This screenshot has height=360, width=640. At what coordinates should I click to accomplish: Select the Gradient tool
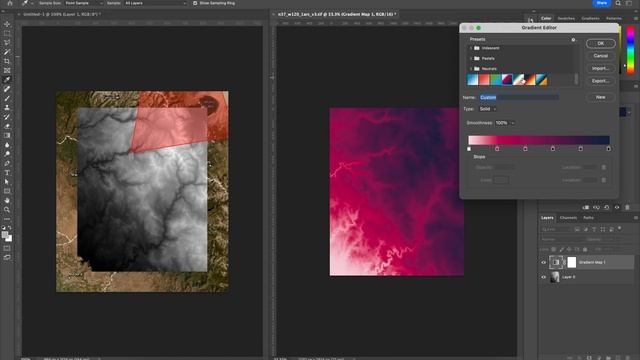point(7,136)
